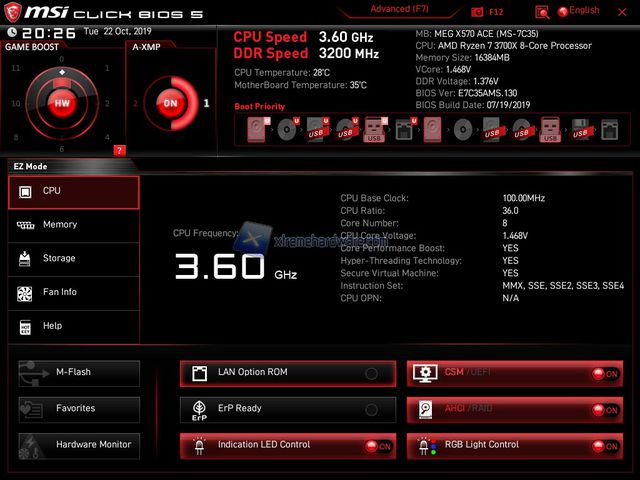This screenshot has width=640, height=480.
Task: Click the M-Flash USB icon
Action: pos(30,373)
